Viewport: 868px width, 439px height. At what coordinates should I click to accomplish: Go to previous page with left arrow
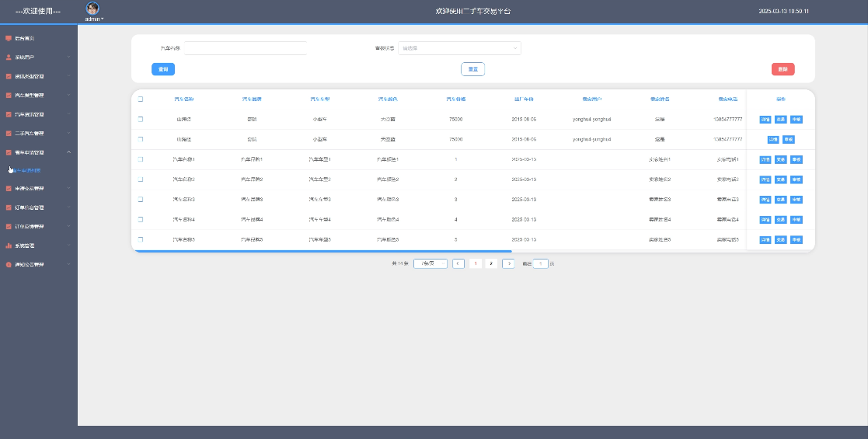(458, 263)
